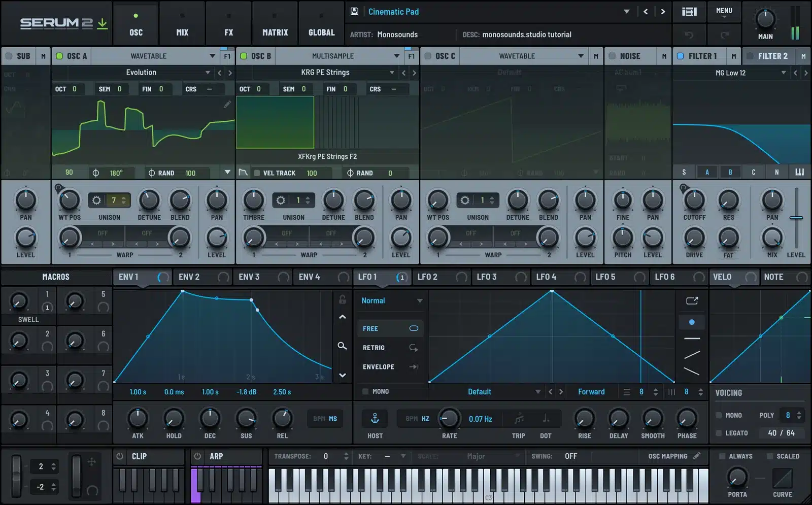Click the undo arrow icon

[689, 35]
